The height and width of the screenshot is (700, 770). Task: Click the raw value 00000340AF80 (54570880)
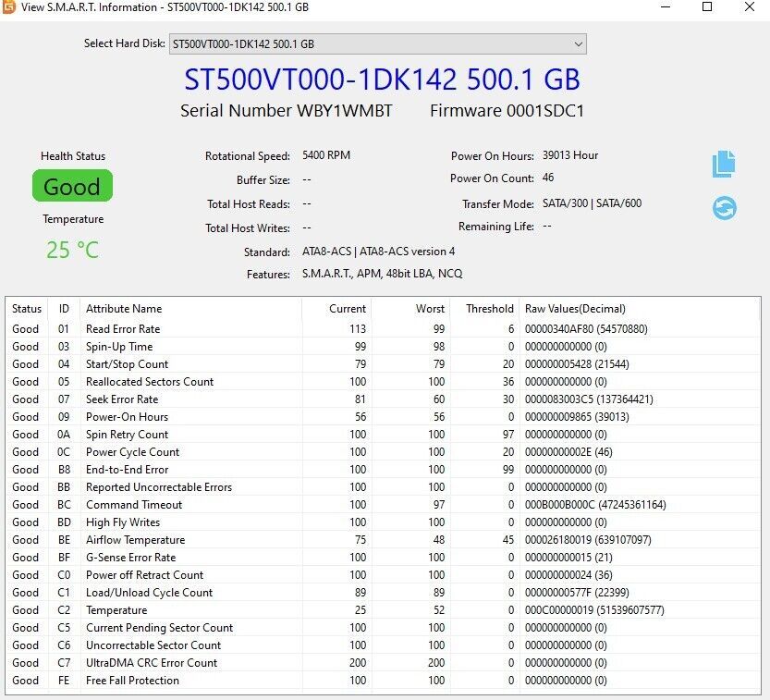tap(586, 328)
